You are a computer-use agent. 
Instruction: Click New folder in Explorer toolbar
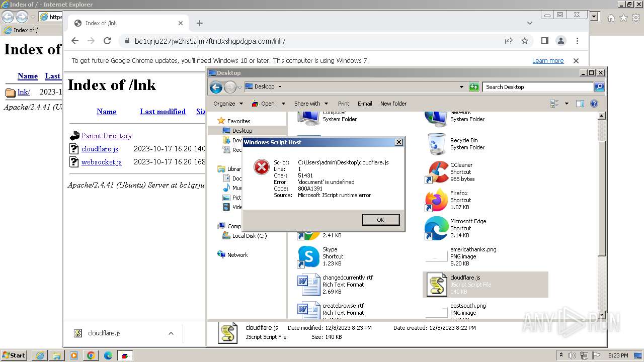(x=393, y=104)
